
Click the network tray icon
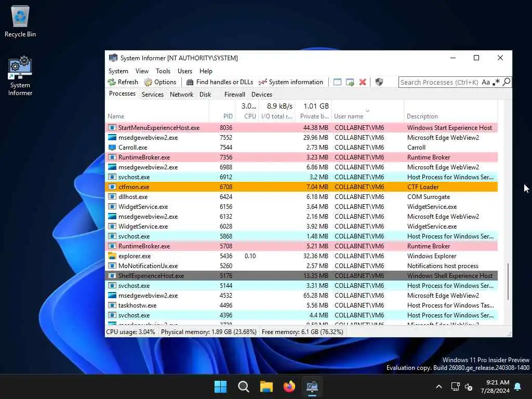pos(455,387)
